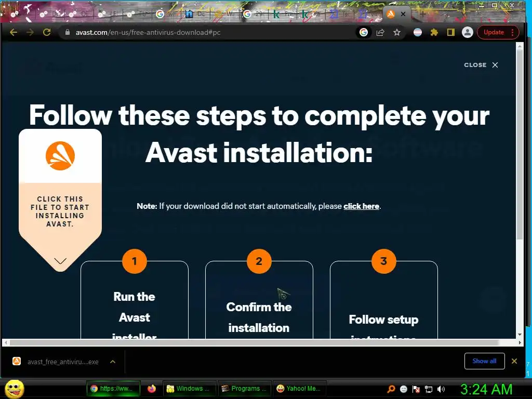Bookmark this page with the star
Image resolution: width=532 pixels, height=399 pixels.
396,32
